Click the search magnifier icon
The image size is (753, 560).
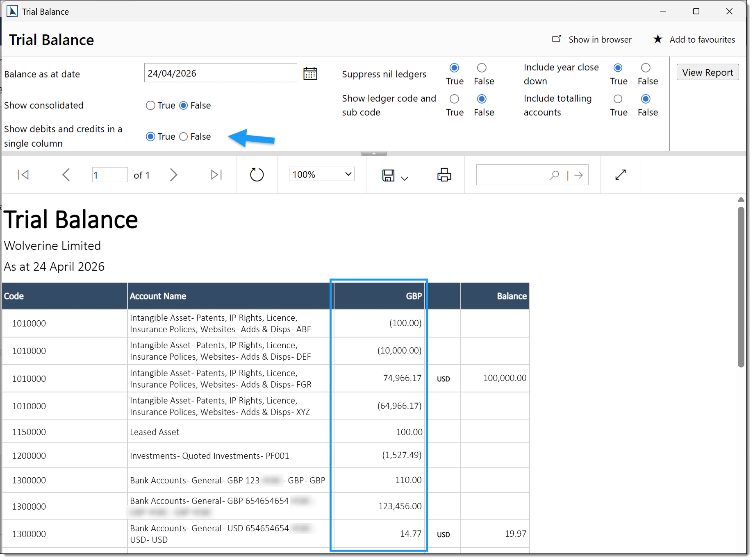click(x=554, y=175)
